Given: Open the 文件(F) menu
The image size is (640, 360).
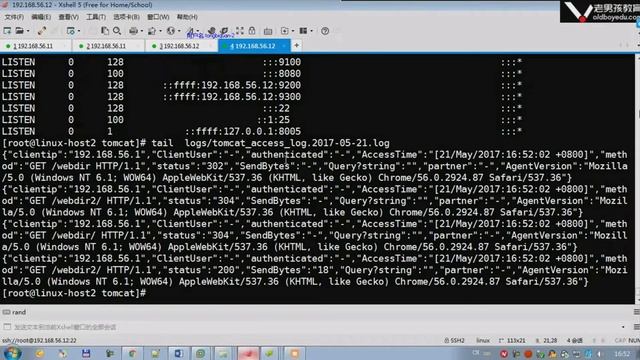Looking at the screenshot, I should pos(14,17).
